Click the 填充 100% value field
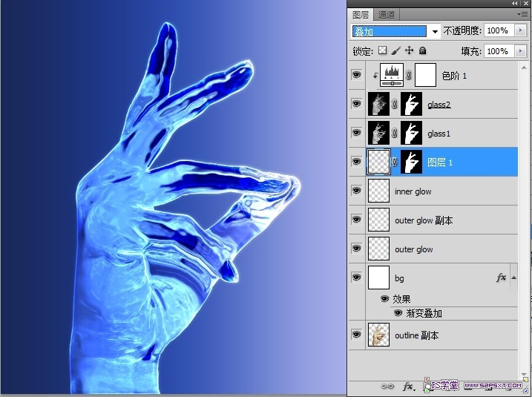Viewport: 532px width, 397px height. click(x=499, y=51)
